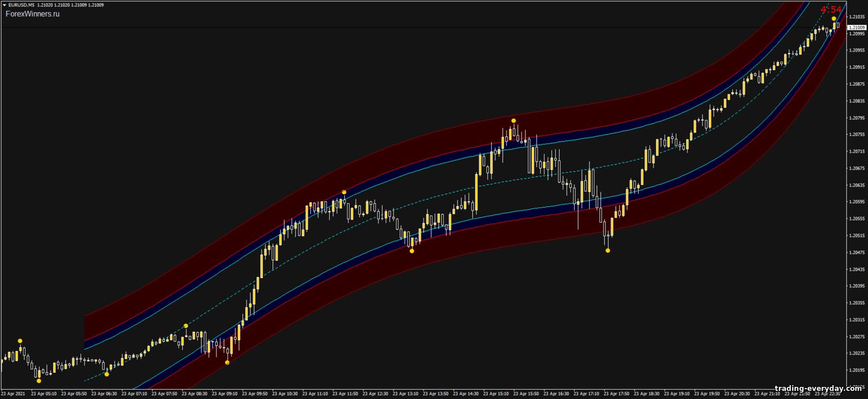
Task: Click the 1.20315 price scale label
Action: click(856, 320)
